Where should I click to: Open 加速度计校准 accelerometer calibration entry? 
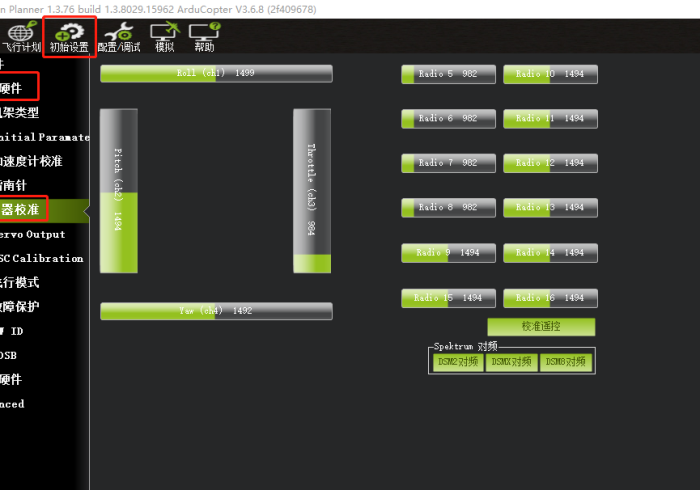point(35,161)
